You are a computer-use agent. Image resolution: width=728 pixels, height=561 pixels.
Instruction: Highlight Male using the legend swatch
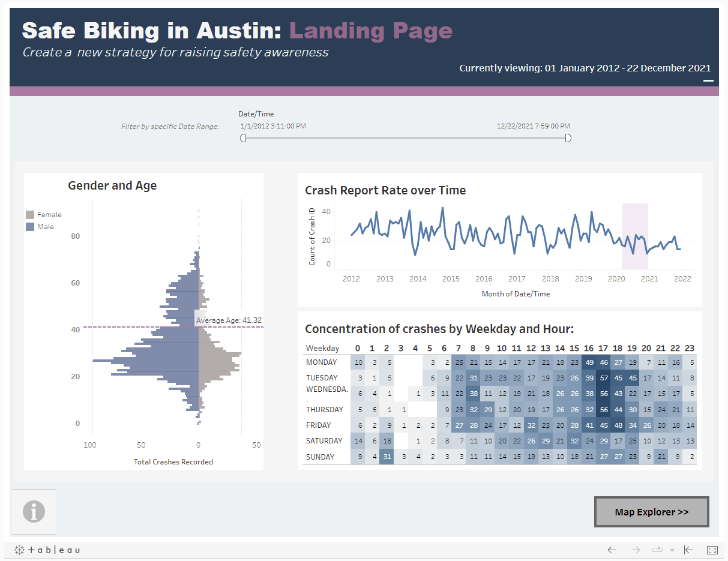point(30,227)
